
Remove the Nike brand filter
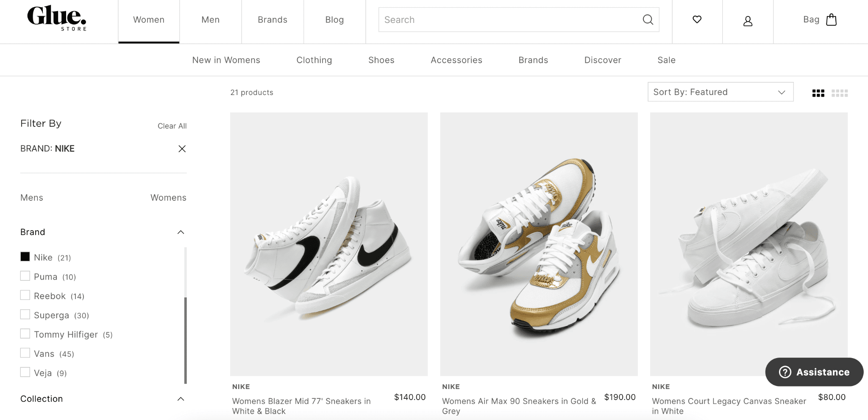(x=182, y=149)
